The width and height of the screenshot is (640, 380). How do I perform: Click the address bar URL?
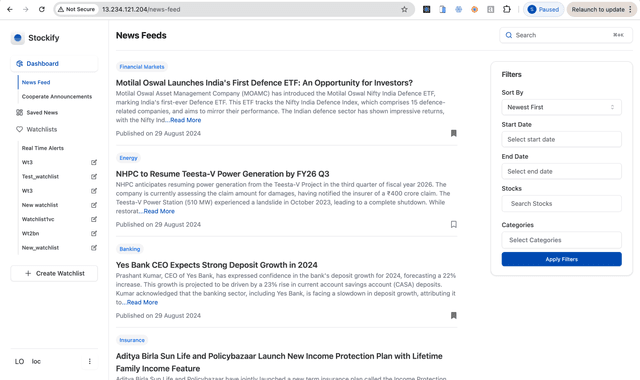pos(141,9)
